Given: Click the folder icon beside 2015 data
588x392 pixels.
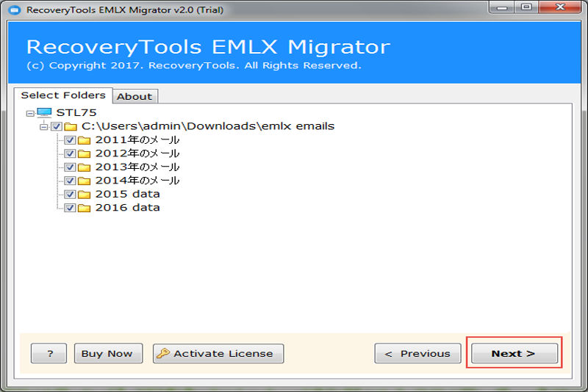Looking at the screenshot, I should pos(84,195).
